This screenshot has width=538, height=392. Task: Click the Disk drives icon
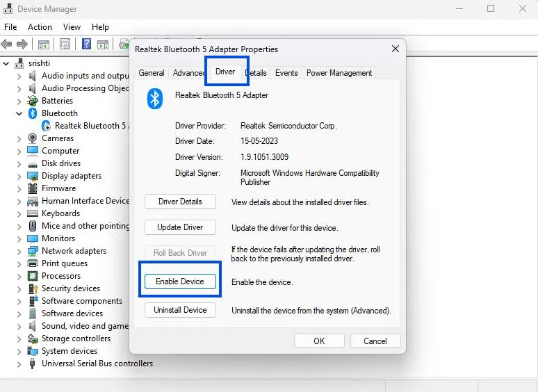click(33, 165)
